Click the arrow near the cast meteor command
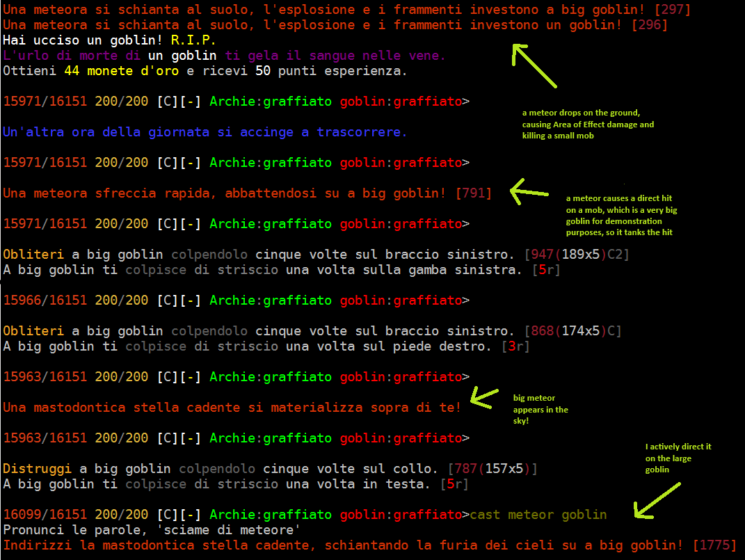This screenshot has width=745, height=560. click(x=657, y=501)
